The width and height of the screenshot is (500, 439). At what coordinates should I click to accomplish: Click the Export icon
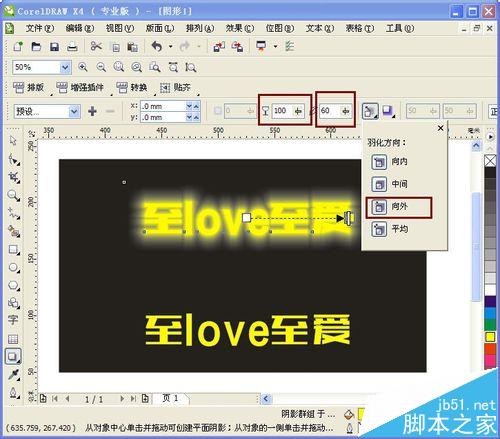click(237, 47)
